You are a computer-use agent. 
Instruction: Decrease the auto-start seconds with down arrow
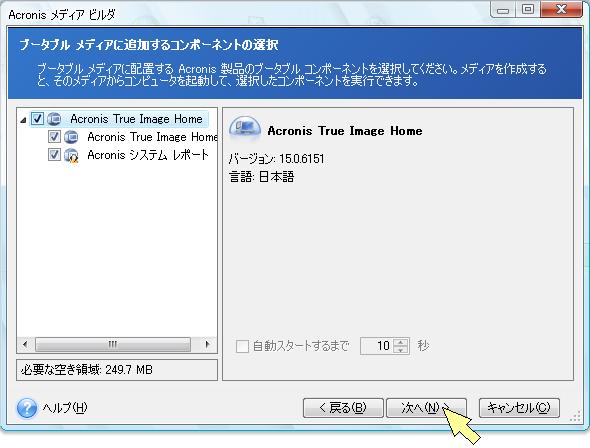[401, 350]
